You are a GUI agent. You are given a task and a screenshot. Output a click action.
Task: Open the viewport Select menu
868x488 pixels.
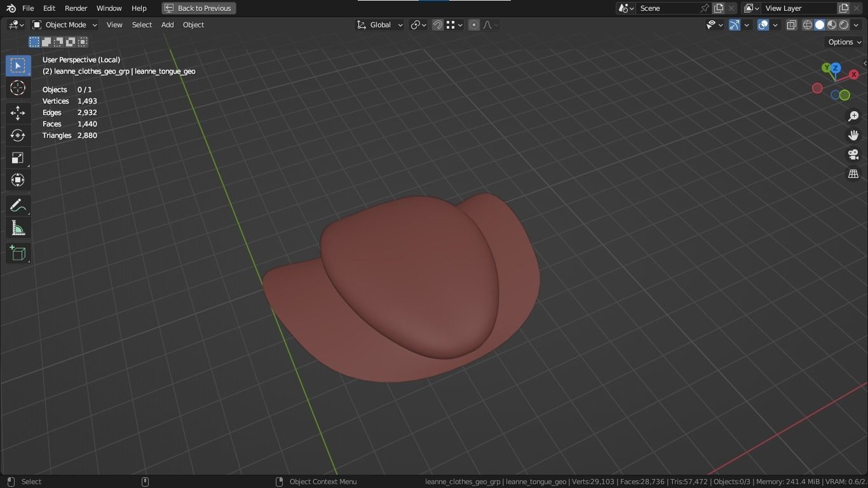coord(142,25)
